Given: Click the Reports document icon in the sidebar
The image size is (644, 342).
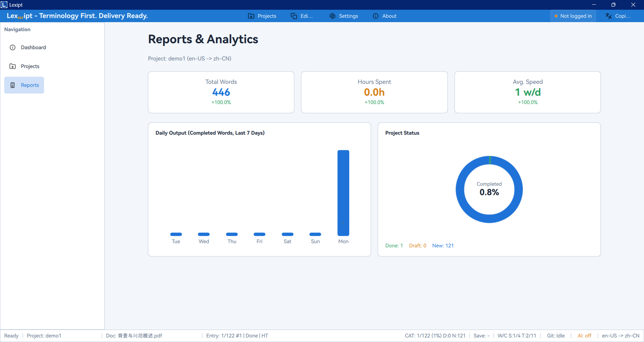Looking at the screenshot, I should click(13, 85).
